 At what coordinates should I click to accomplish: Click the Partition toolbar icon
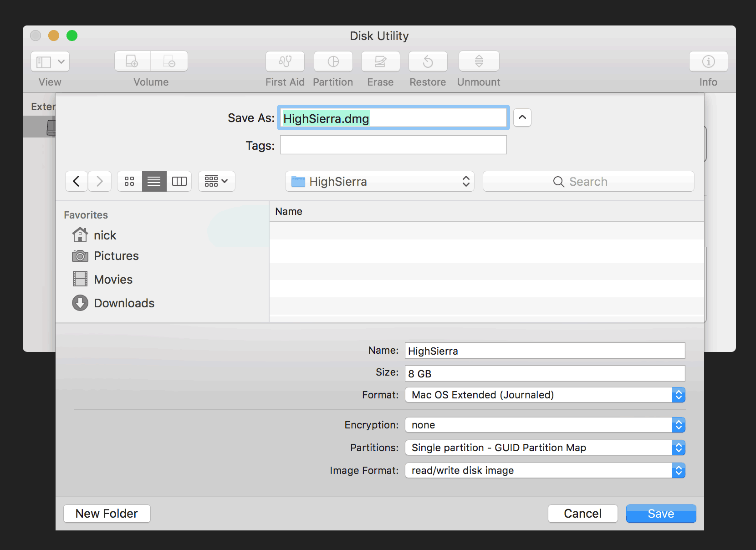[333, 61]
